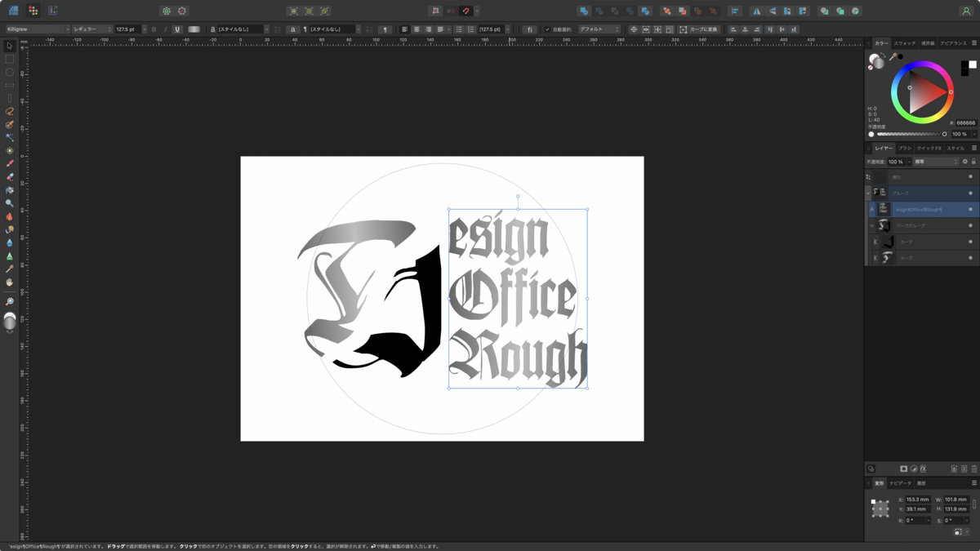Click the flip vertical icon
This screenshot has height=551, width=980.
[772, 11]
